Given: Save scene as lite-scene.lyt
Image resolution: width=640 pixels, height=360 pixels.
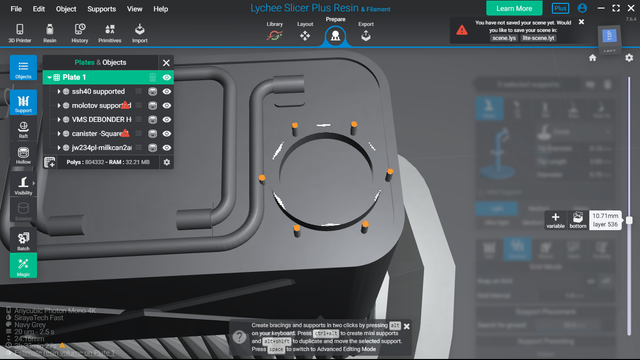Looking at the screenshot, I should click(x=538, y=38).
